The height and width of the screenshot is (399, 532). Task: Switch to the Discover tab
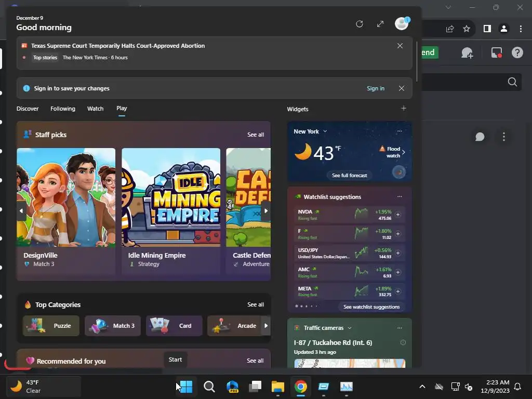(x=28, y=109)
